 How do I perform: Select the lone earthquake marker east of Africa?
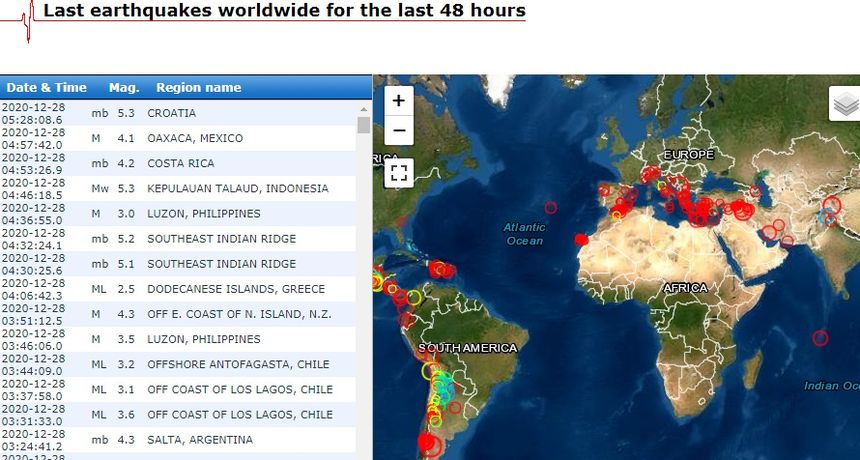click(x=821, y=338)
